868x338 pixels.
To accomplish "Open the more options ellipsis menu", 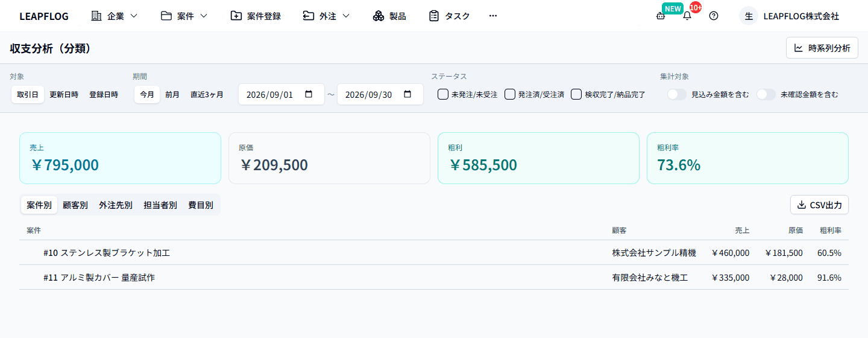I will (x=493, y=16).
